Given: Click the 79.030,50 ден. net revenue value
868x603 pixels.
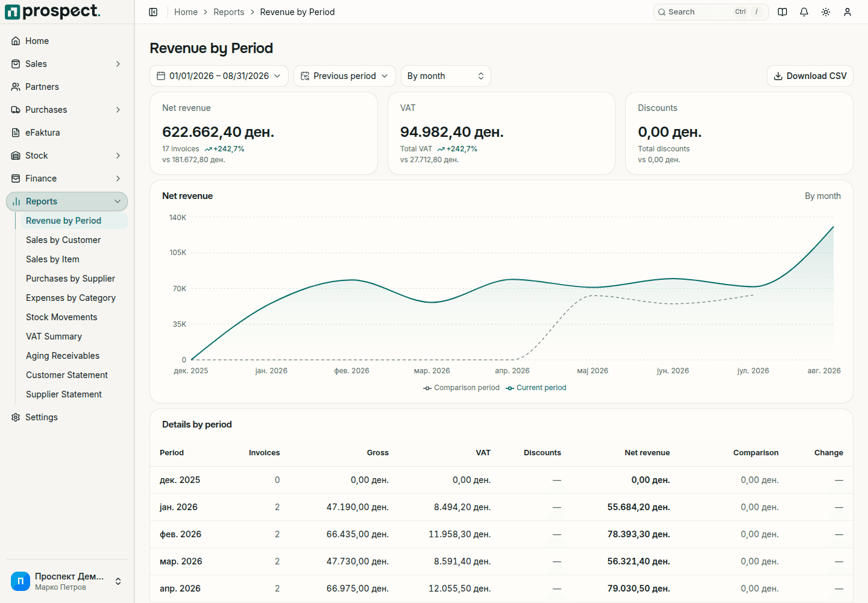Looking at the screenshot, I should [x=639, y=589].
